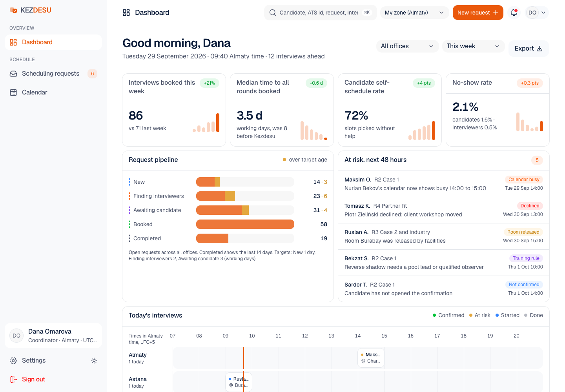This screenshot has height=392, width=565.
Task: Go to Scheduling requests
Action: pyautogui.click(x=53, y=74)
